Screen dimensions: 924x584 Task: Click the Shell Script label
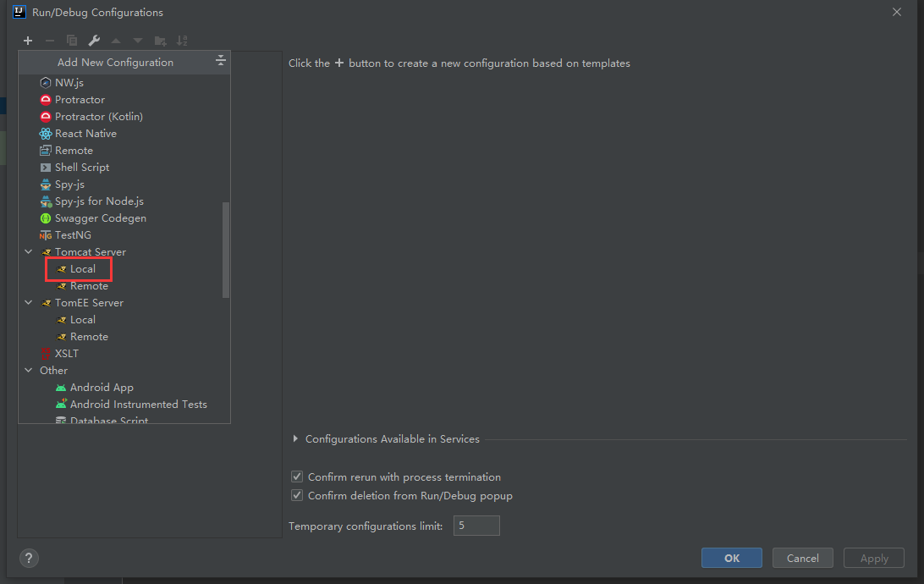(82, 168)
